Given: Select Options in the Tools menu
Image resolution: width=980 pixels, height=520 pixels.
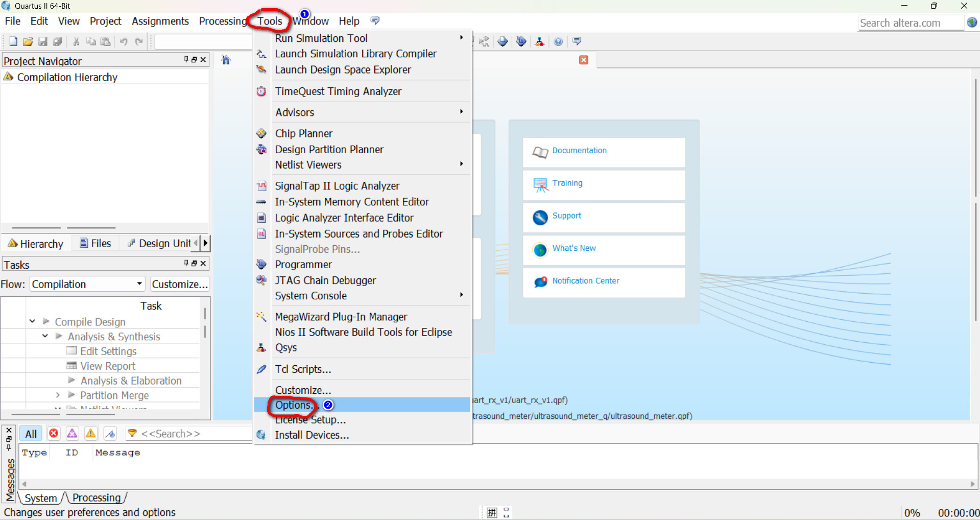Looking at the screenshot, I should (362, 405).
